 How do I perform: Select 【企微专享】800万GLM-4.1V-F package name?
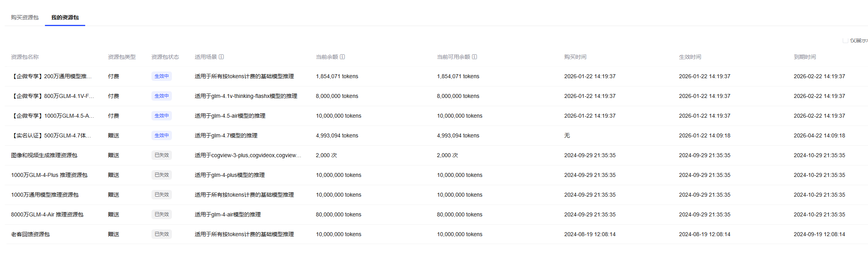53,96
